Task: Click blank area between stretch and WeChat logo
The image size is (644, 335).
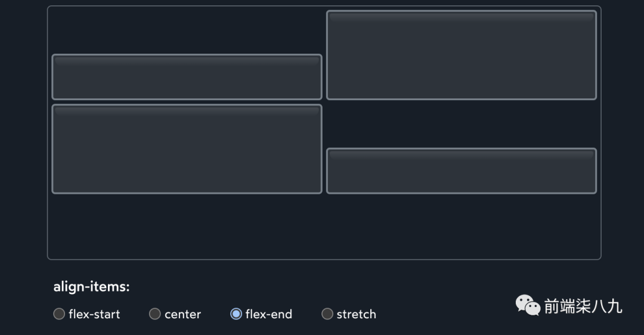Action: pos(444,310)
